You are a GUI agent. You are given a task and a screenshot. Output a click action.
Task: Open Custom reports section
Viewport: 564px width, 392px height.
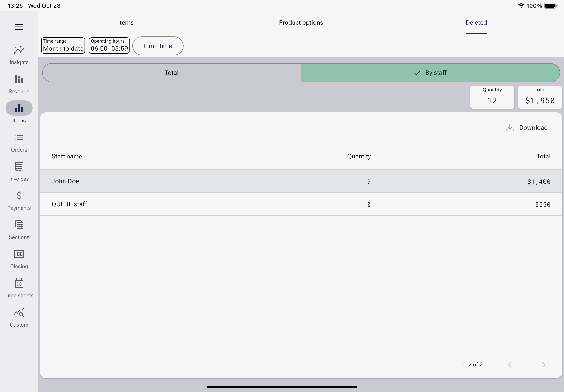tap(19, 317)
